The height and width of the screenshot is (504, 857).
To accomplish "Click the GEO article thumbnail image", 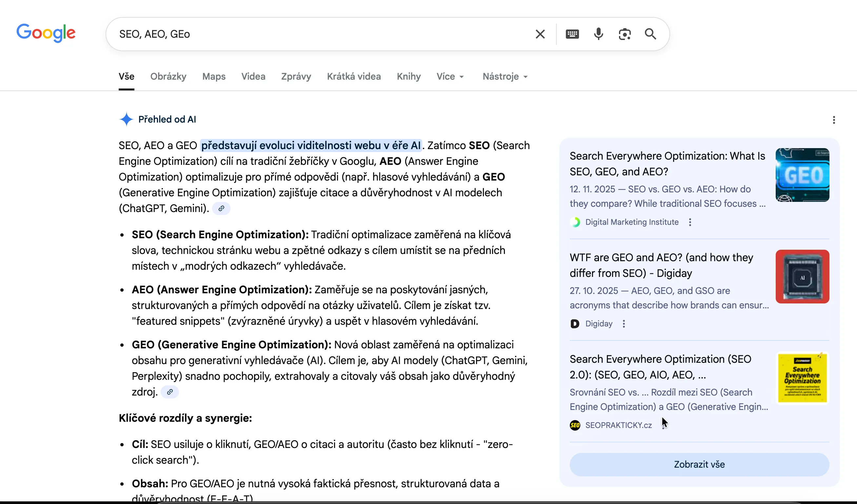I will [802, 175].
